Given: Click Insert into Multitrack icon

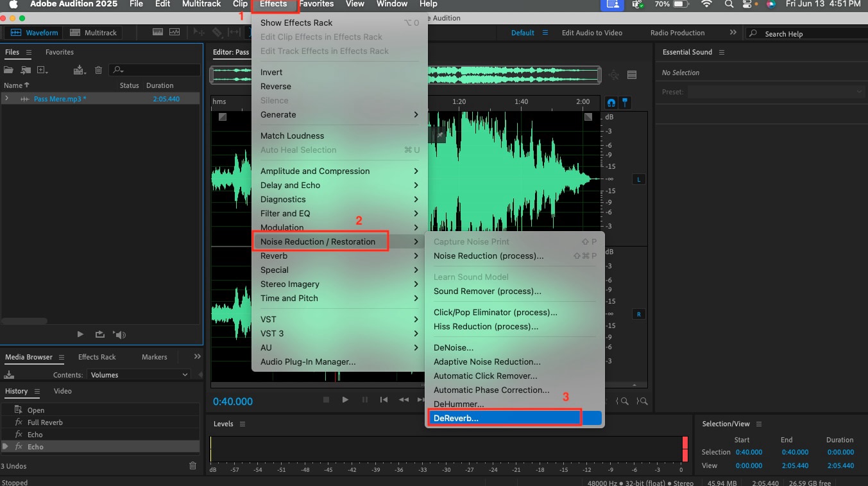Looking at the screenshot, I should pyautogui.click(x=79, y=70).
